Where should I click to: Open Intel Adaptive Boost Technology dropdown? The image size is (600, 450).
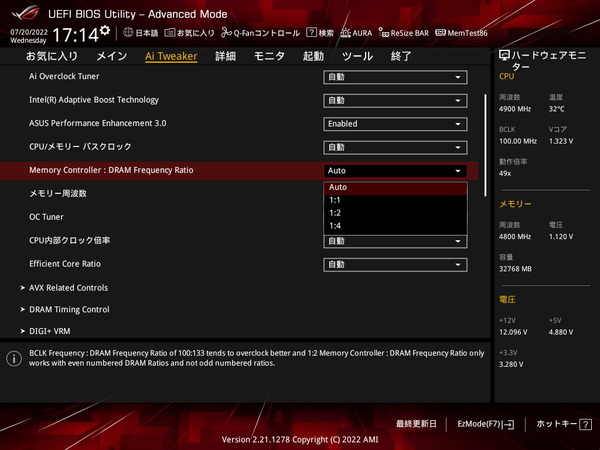[395, 101]
